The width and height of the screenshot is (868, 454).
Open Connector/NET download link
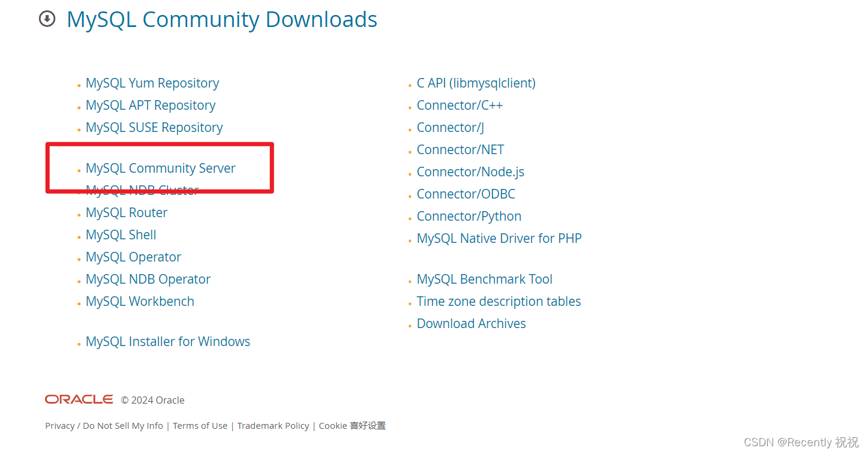461,150
